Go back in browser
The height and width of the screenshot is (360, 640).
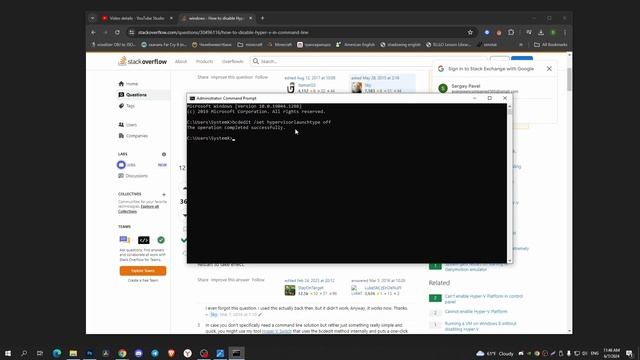click(x=93, y=32)
